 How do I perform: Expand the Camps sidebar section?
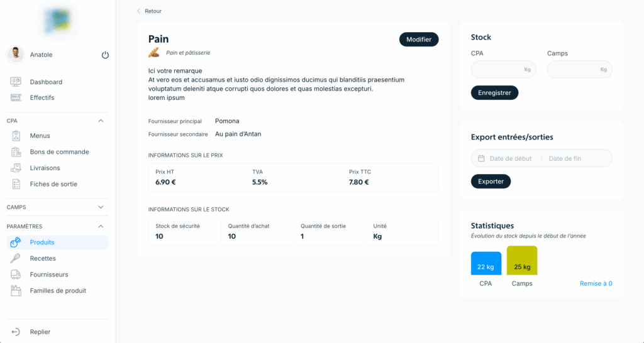pyautogui.click(x=101, y=207)
